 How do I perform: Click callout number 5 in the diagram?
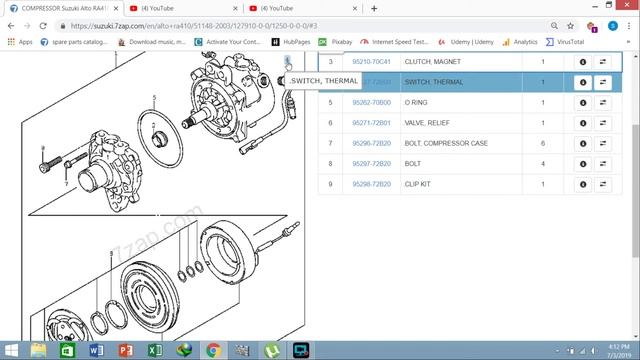[154, 98]
